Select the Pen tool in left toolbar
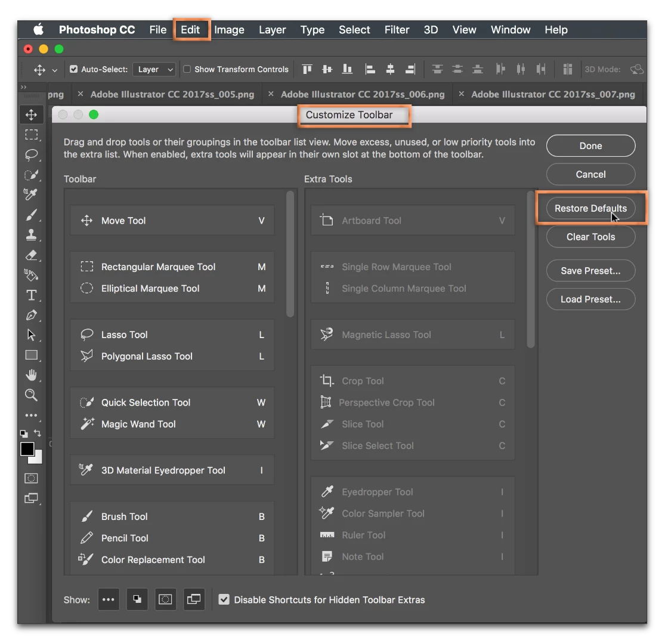 tap(31, 315)
